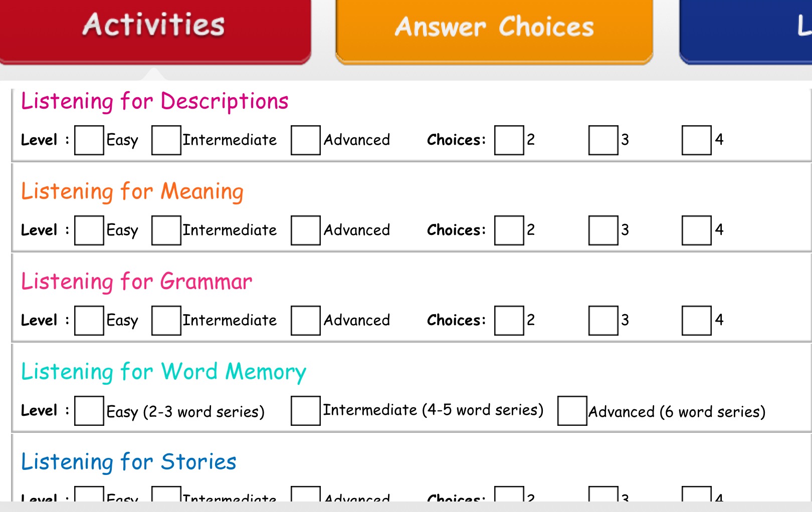812x512 pixels.
Task: Check Easy level for Listening for Meaning
Action: 89,230
